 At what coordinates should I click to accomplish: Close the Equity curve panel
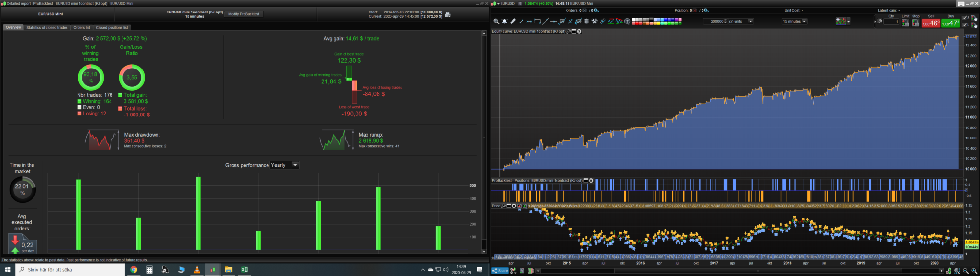click(579, 31)
